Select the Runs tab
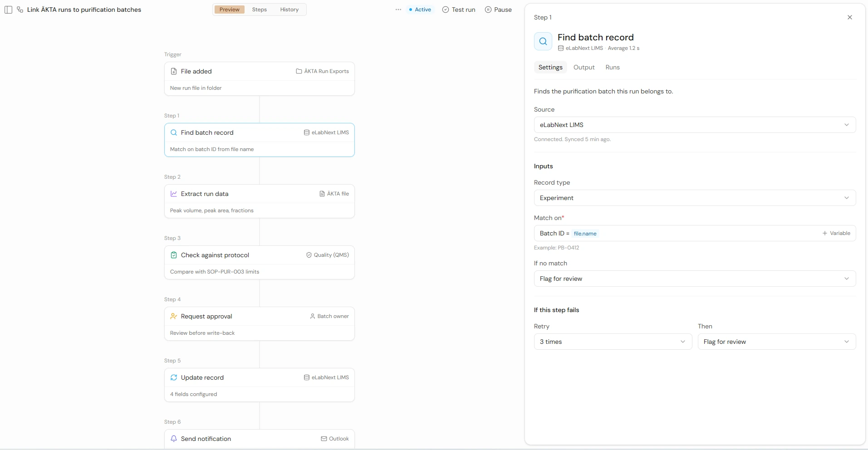The height and width of the screenshot is (450, 868). coord(613,67)
